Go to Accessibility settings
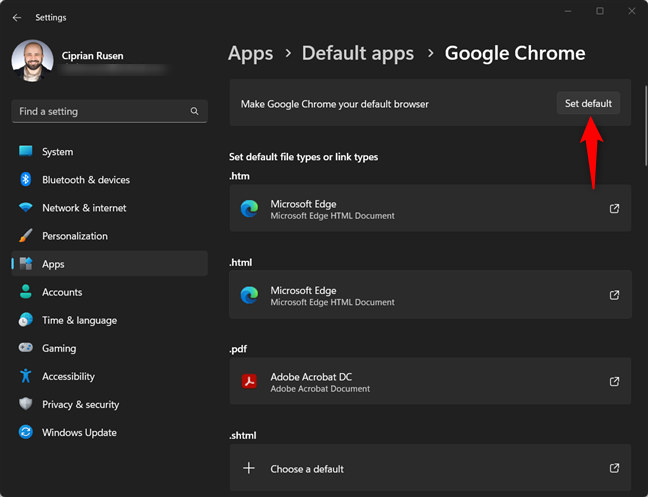 [x=110, y=376]
